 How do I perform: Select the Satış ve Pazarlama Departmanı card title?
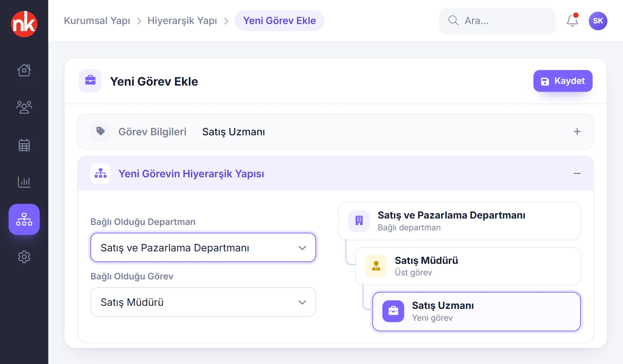pyautogui.click(x=451, y=215)
